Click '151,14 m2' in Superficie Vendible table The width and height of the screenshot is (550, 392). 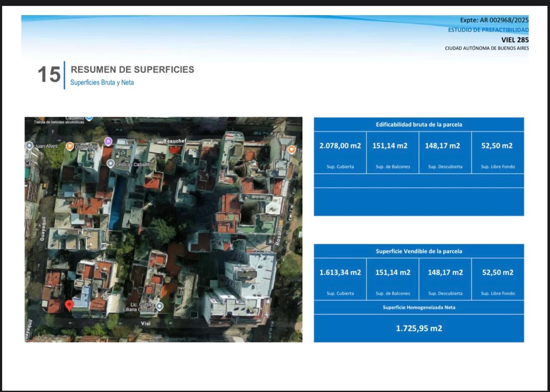pos(393,272)
